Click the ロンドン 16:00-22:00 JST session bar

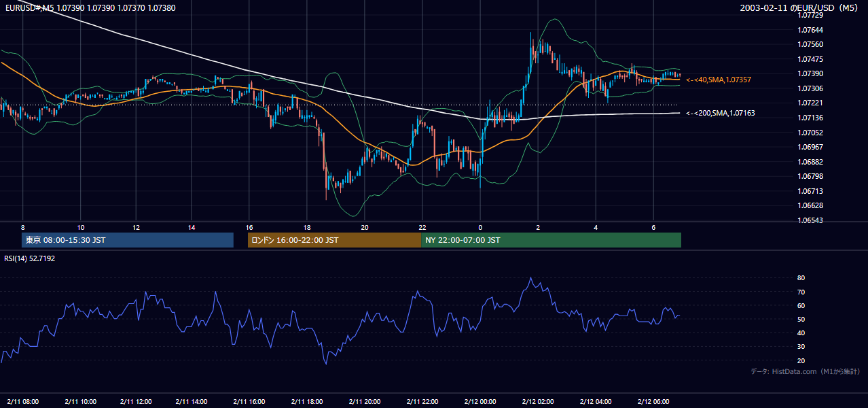[334, 240]
